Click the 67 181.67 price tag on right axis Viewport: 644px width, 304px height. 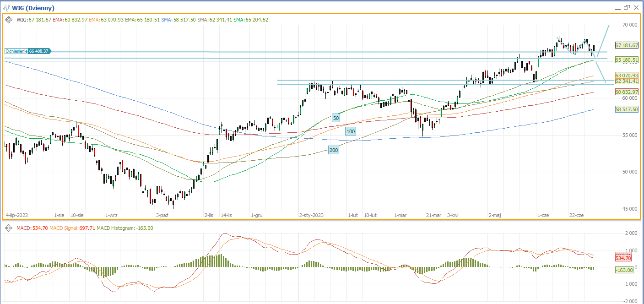[627, 45]
